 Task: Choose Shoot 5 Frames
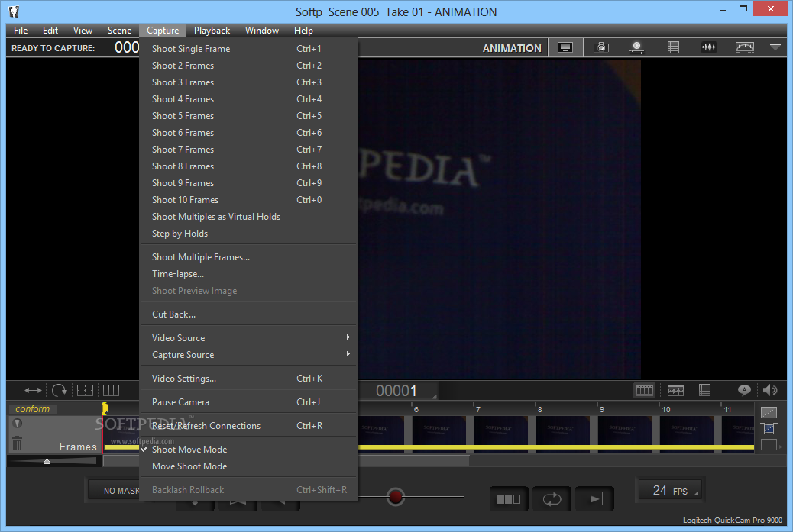(x=248, y=116)
